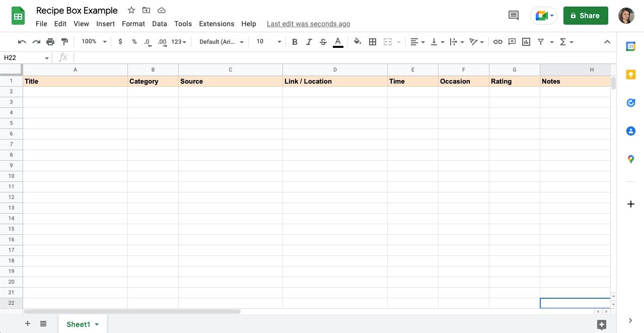Format as percent icon

(134, 42)
